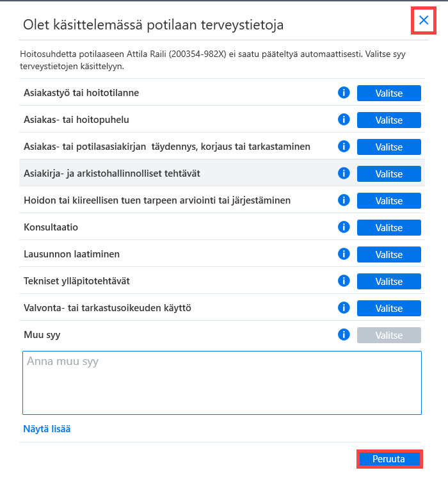The image size is (448, 493).
Task: Close dialog using the X icon
Action: [424, 20]
